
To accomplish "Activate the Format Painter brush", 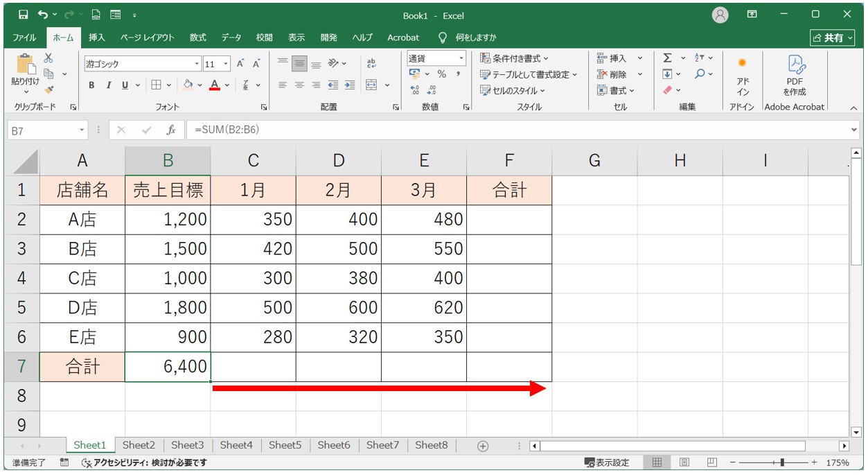I will (48, 89).
